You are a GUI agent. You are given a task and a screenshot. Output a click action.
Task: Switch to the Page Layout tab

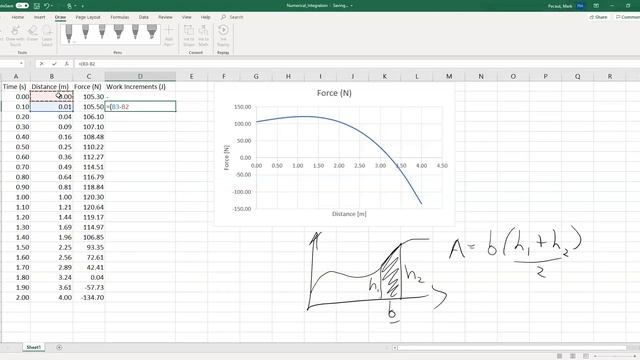pyautogui.click(x=88, y=17)
